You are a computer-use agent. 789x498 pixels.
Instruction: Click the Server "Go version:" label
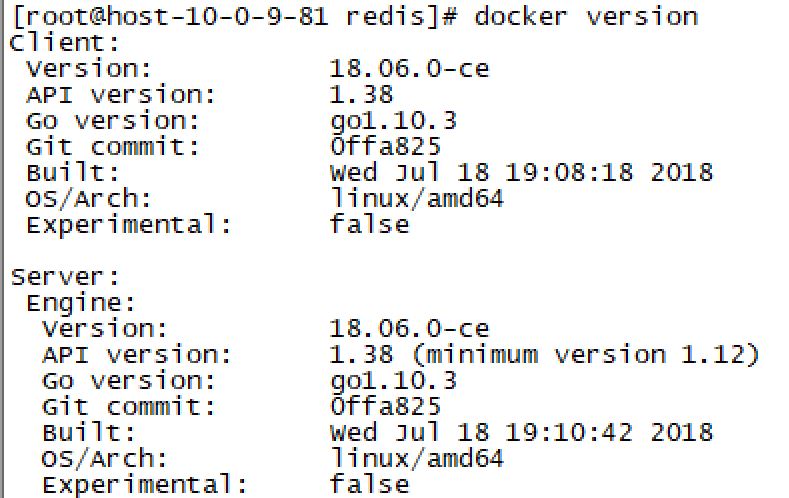point(129,381)
